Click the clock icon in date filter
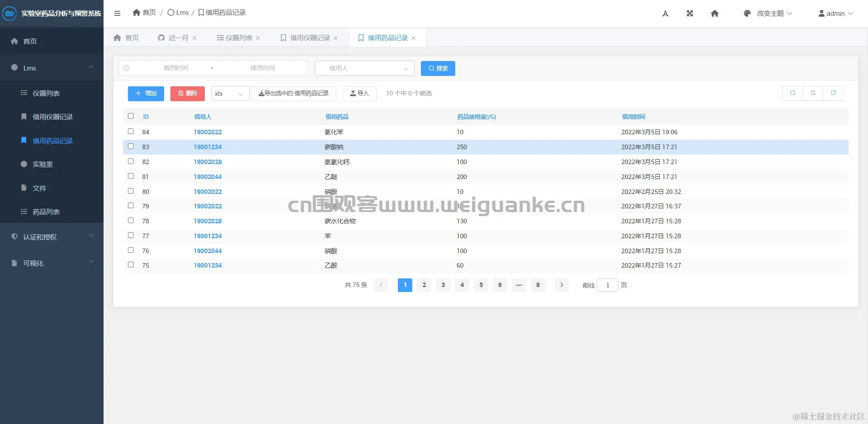 click(x=127, y=68)
